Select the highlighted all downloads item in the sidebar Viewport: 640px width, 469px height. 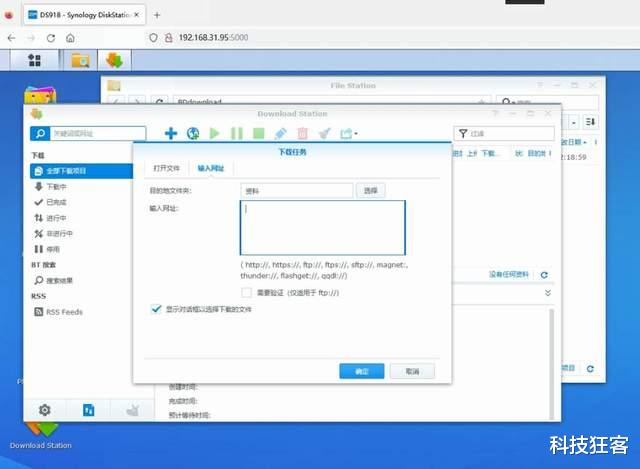point(82,171)
